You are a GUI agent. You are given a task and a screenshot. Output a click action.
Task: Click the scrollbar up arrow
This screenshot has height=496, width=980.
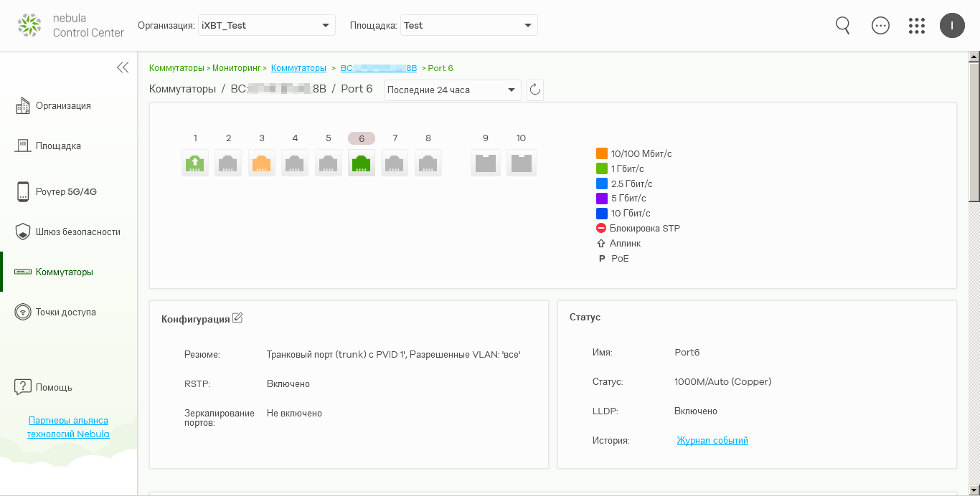tap(974, 57)
